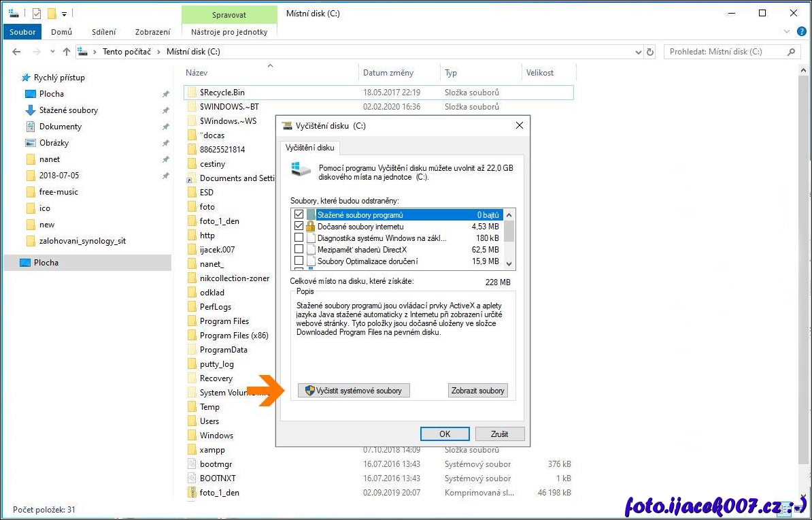Expand the address bar history dropdown
Screen dimensions: 812x520
(638, 52)
